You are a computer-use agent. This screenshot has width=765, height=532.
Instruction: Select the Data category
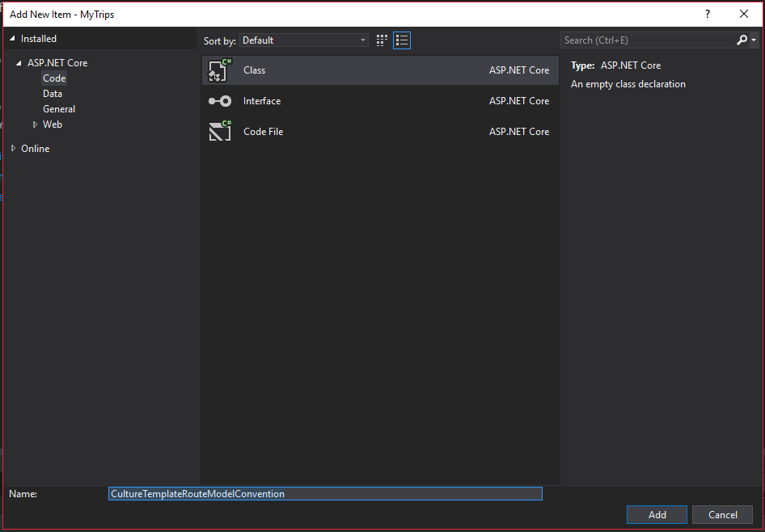pos(53,94)
